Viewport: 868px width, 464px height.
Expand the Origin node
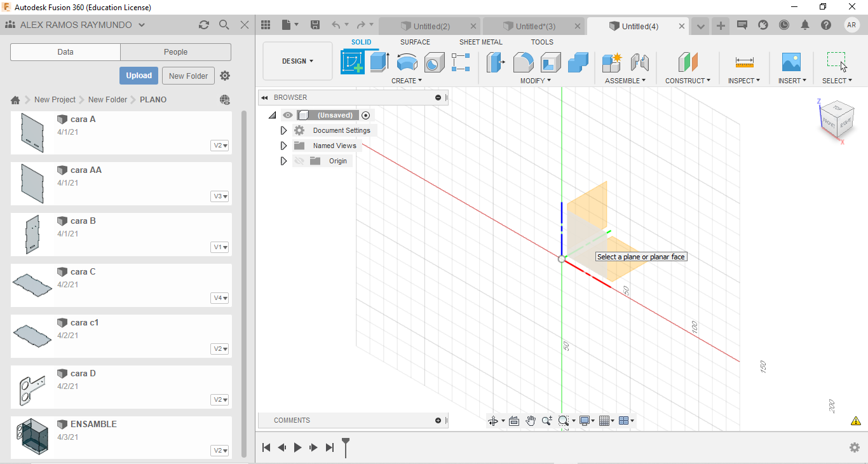coord(284,161)
